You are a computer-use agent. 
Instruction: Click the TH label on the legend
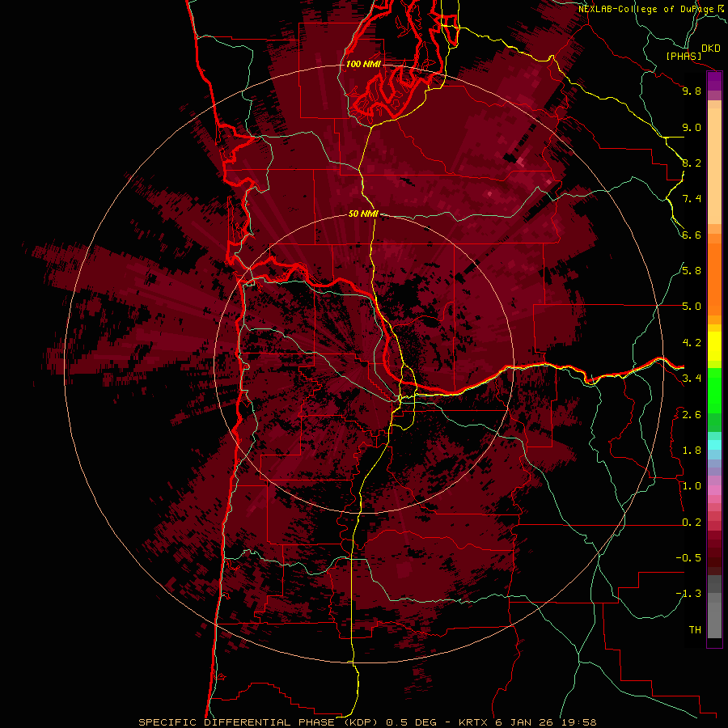coord(695,630)
